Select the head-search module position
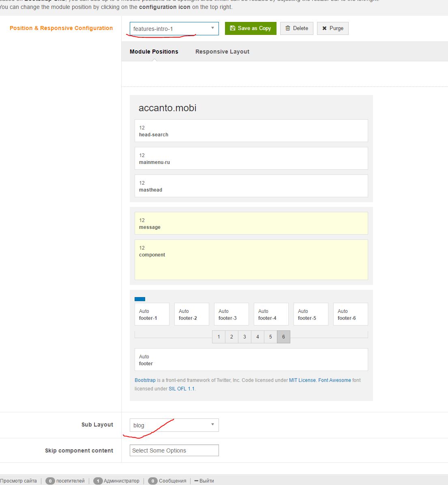The image size is (448, 485). [x=251, y=131]
